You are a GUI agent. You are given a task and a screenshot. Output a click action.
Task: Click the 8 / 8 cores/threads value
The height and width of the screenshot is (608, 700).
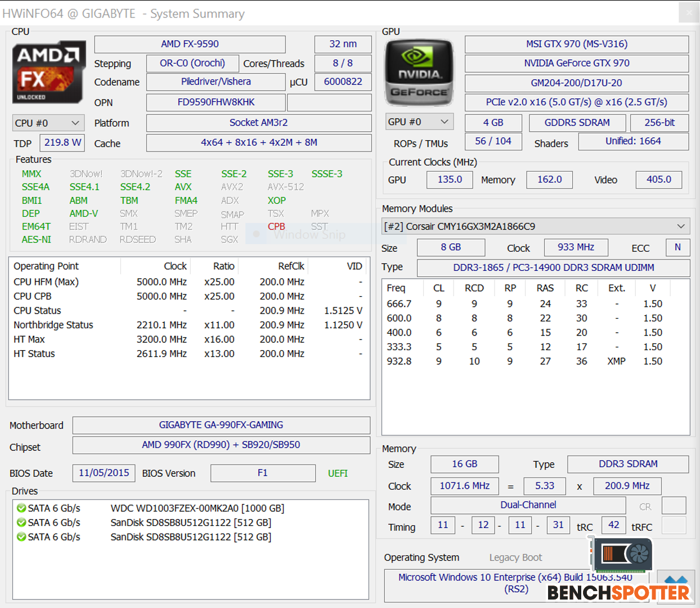pos(343,63)
